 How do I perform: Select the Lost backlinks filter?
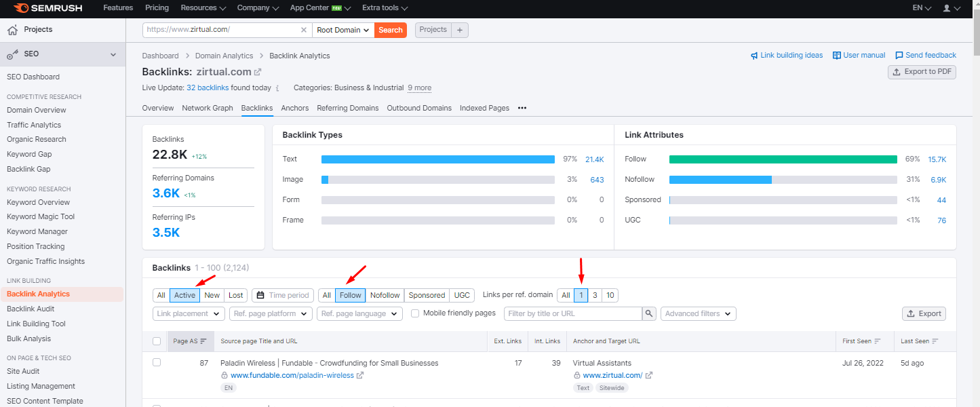click(236, 295)
